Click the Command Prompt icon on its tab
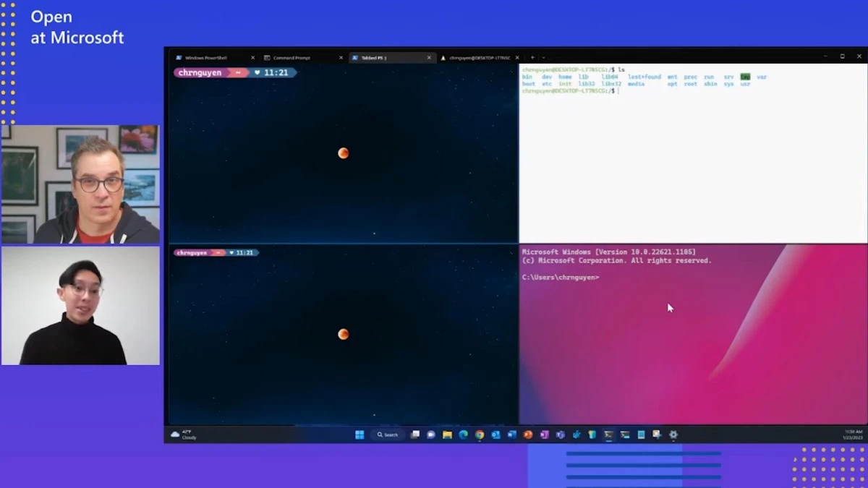Viewport: 868px width, 488px height. pyautogui.click(x=265, y=57)
